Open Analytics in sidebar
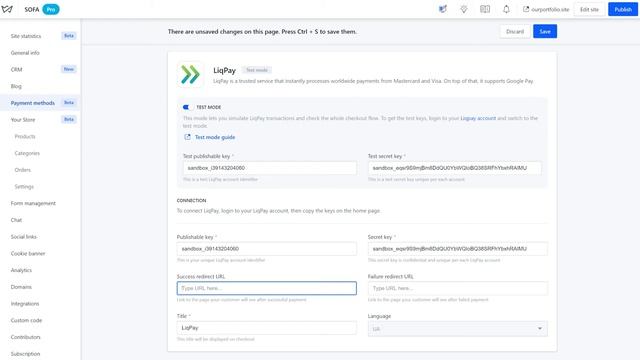Screen dimensions: 640x360 (21, 270)
